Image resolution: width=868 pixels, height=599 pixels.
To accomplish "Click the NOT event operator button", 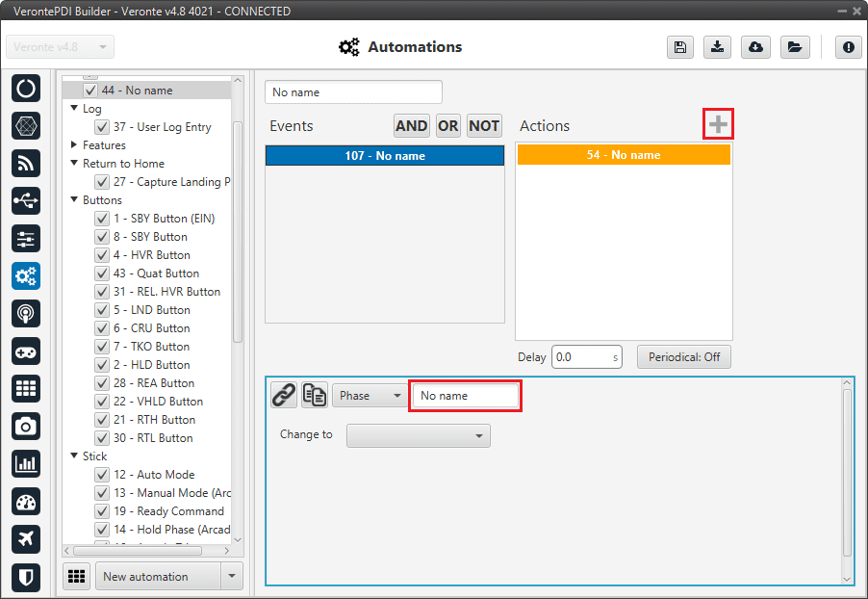I will tap(484, 126).
